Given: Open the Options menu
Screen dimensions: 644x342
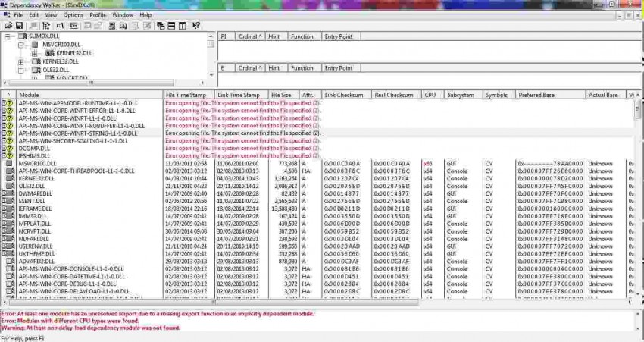Looking at the screenshot, I should pyautogui.click(x=73, y=14).
